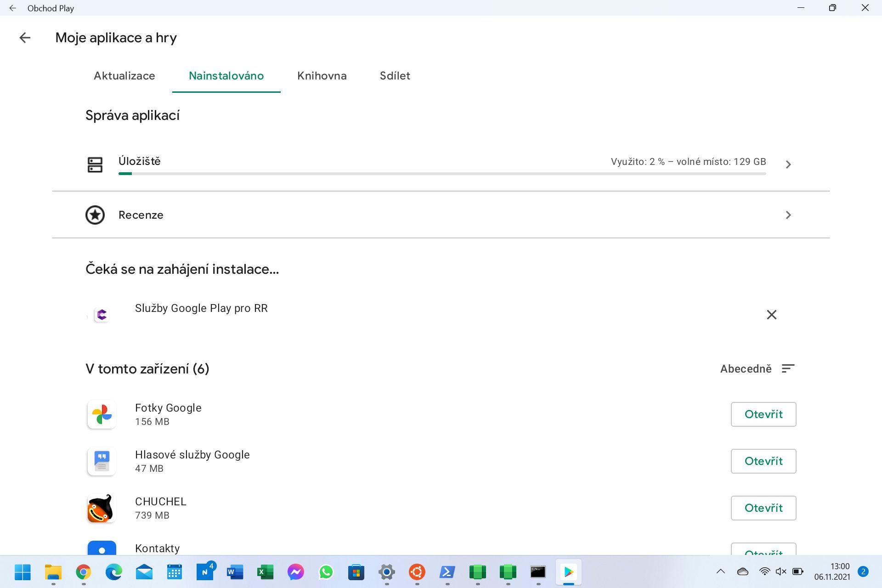Open clock and date 06.11.2021

pos(832,571)
